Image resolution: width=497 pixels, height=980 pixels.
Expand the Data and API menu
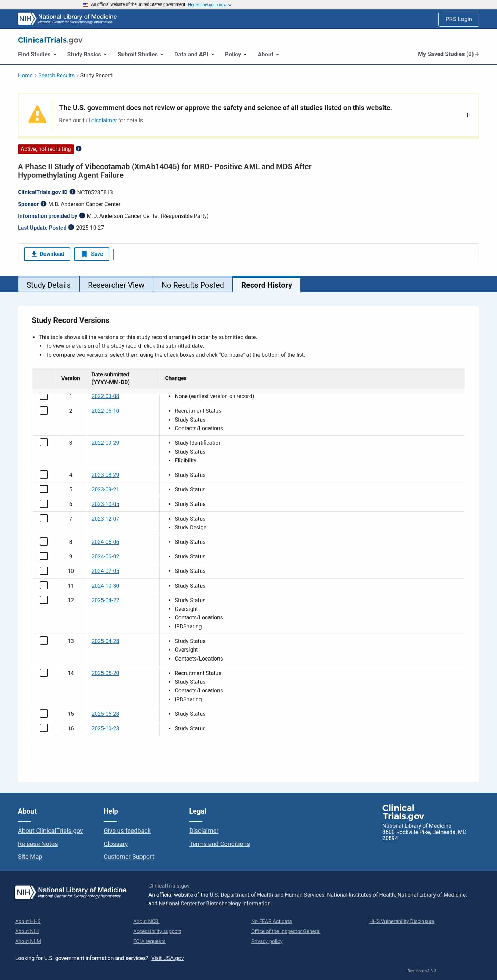tap(194, 54)
